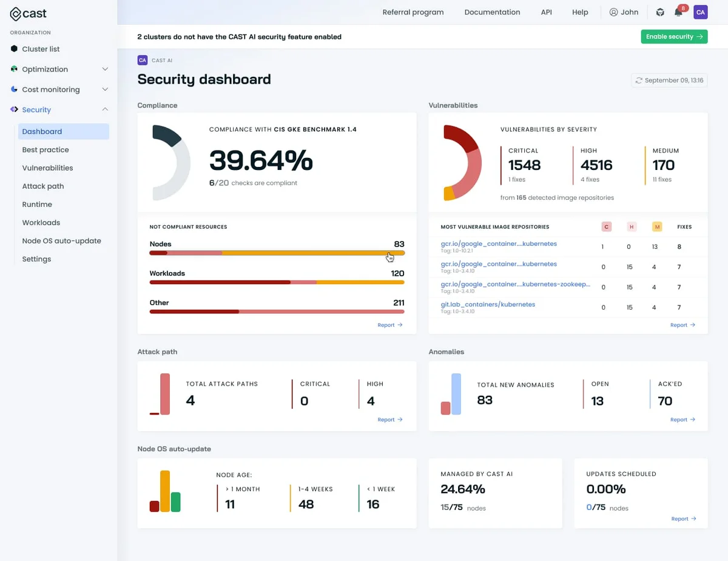Expand the Optimization menu chevron
This screenshot has width=728, height=561.
[105, 69]
